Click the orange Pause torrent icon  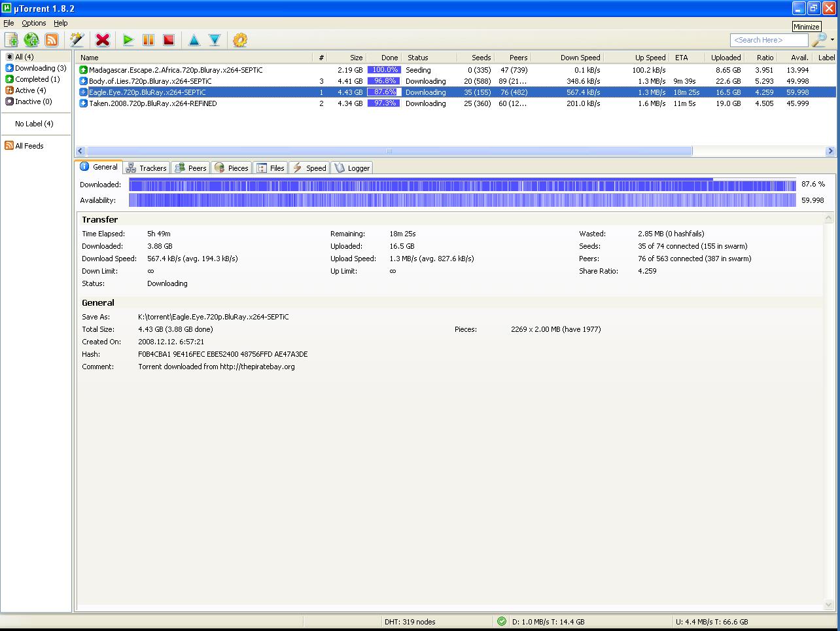(x=149, y=40)
